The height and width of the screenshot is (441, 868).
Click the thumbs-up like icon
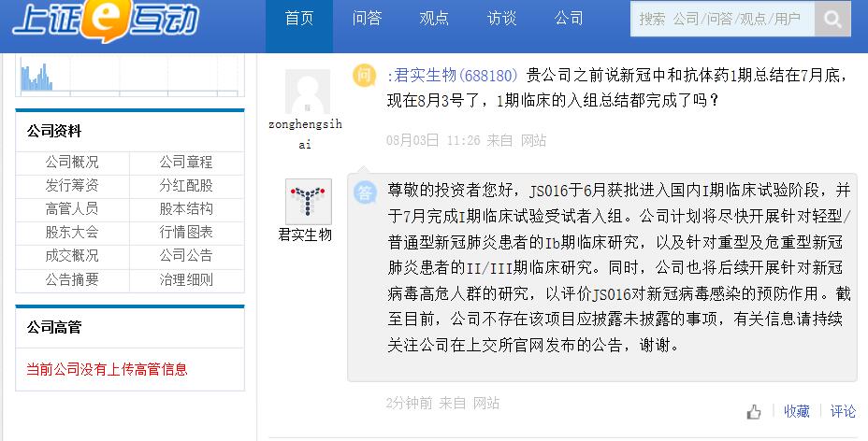pyautogui.click(x=754, y=412)
